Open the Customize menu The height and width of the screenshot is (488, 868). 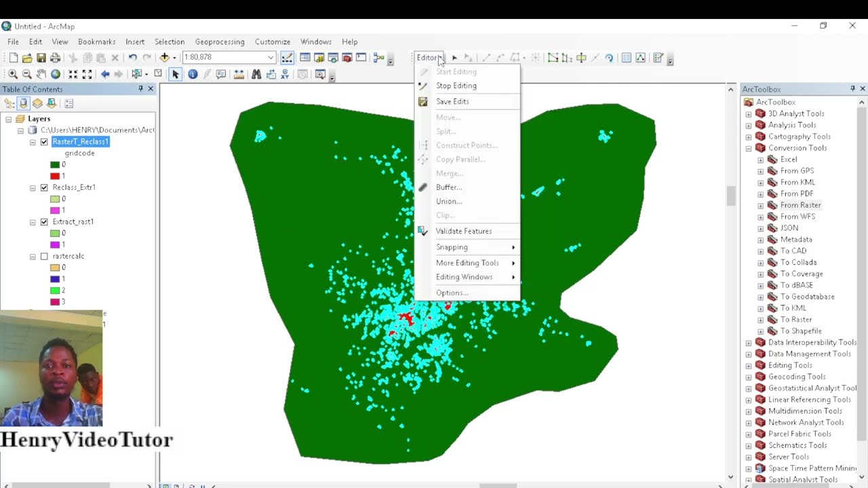tap(273, 42)
